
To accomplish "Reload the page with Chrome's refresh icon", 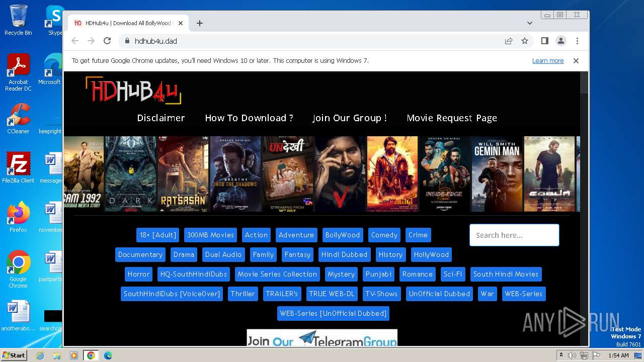I will click(x=107, y=41).
